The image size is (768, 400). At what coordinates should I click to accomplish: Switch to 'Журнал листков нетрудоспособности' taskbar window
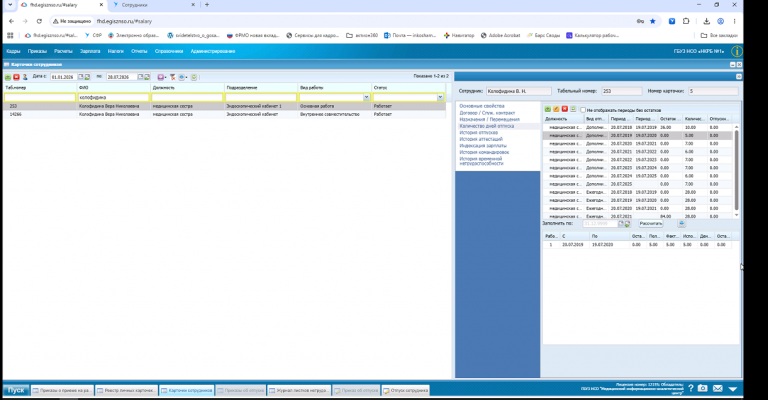point(299,390)
